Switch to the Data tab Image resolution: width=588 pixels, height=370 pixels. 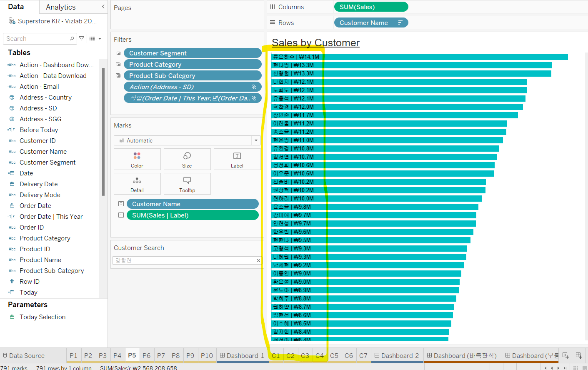(x=16, y=7)
